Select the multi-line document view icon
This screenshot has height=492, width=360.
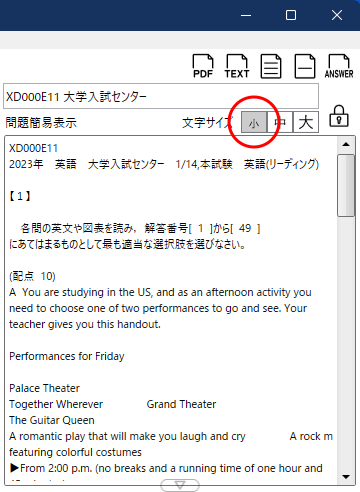point(271,66)
